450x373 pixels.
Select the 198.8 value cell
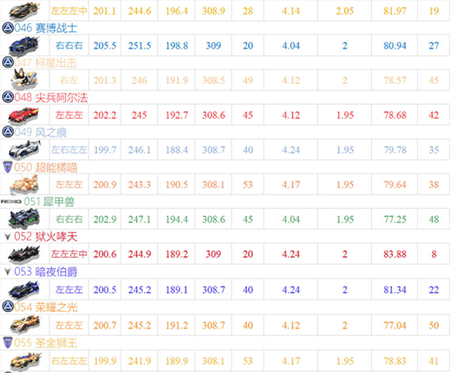(x=177, y=46)
